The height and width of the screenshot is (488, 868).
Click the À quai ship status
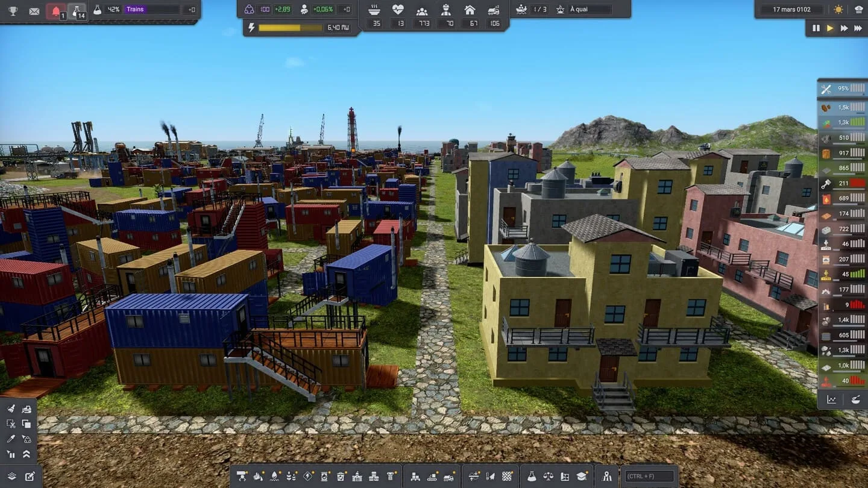pyautogui.click(x=590, y=10)
